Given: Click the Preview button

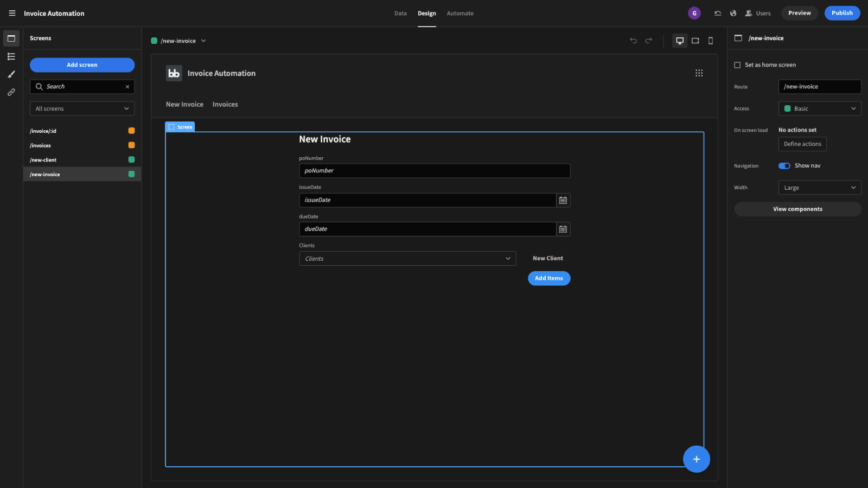Looking at the screenshot, I should [800, 13].
